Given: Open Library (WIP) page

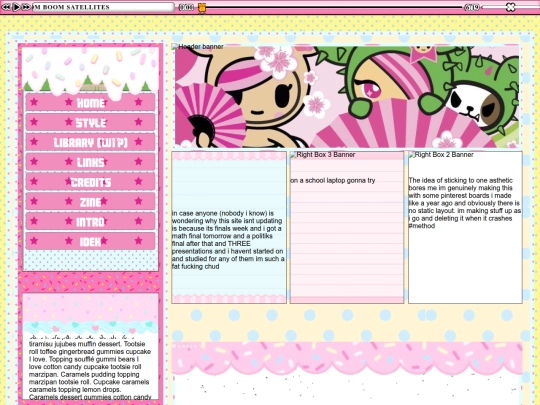Looking at the screenshot, I should point(90,142).
